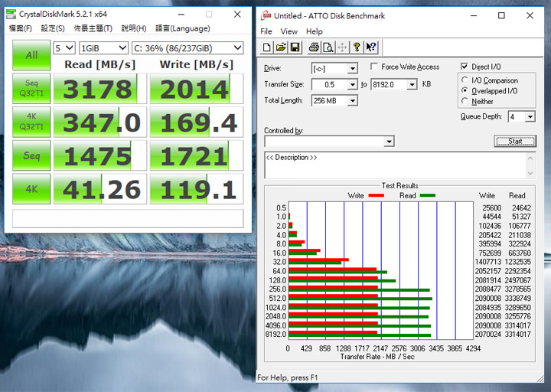Screen dimensions: 551x392
Task: Save results with the floppy disk icon
Action: click(295, 47)
